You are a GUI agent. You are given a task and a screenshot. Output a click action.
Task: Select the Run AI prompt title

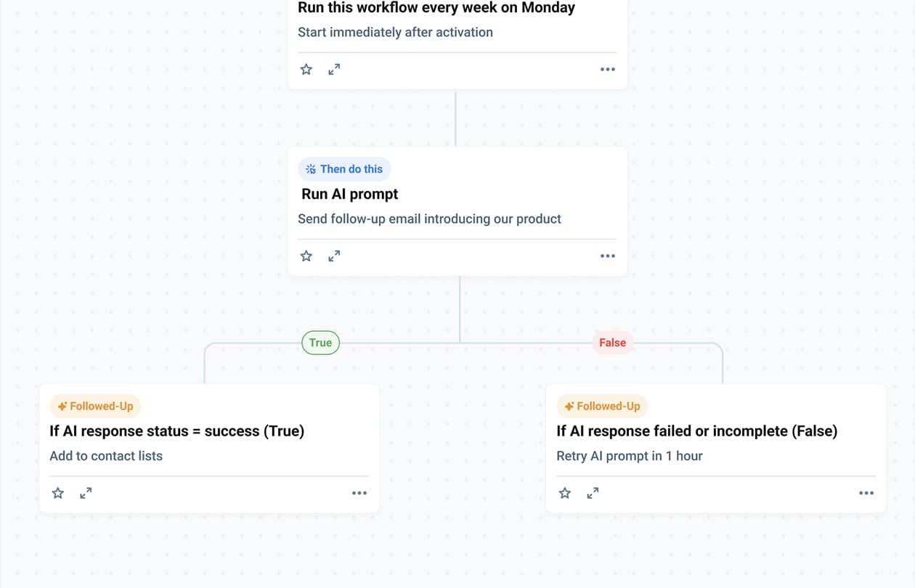click(350, 194)
